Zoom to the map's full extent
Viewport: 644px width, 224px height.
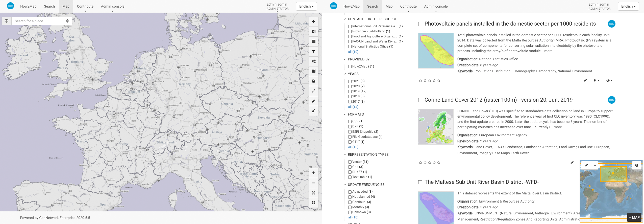coord(313,193)
